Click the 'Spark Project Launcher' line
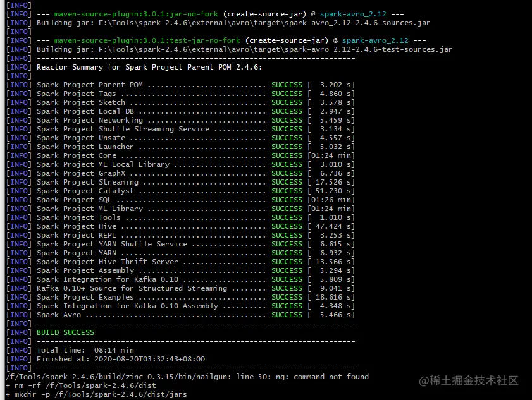 tap(180, 147)
